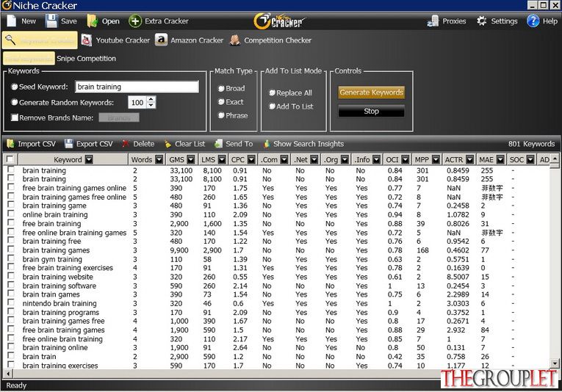Click the Generate Keywords button

tap(371, 92)
